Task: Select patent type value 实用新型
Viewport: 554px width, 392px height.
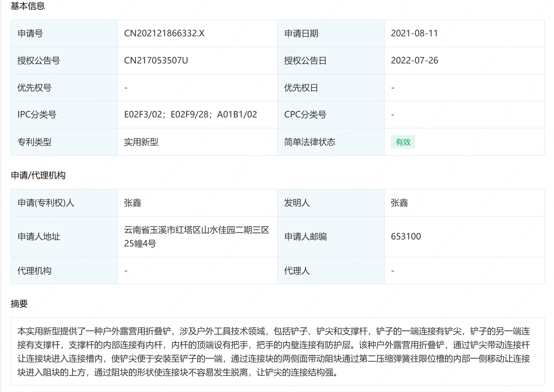Action: (141, 142)
